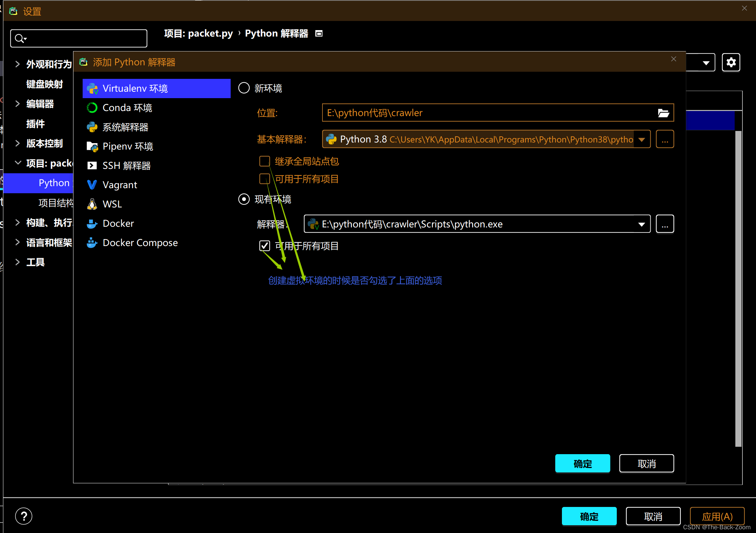The height and width of the screenshot is (533, 756).
Task: Click 确定 in the Settings window
Action: (x=589, y=516)
